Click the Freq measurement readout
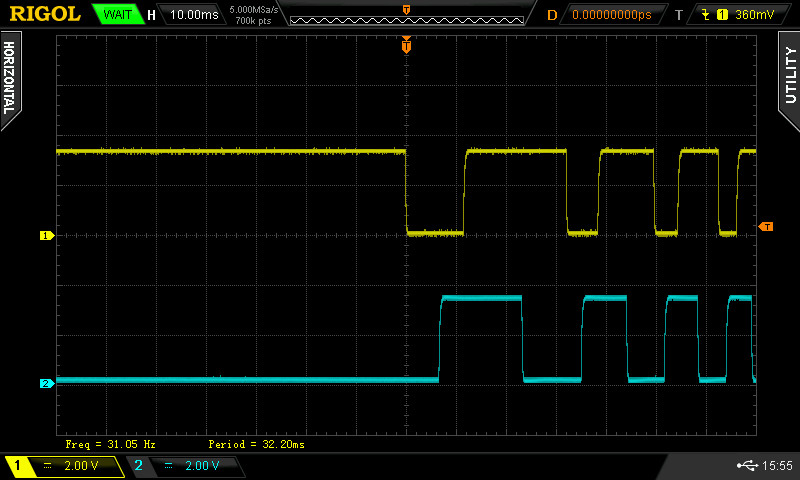Viewport: 800px width, 480px height. pos(110,443)
